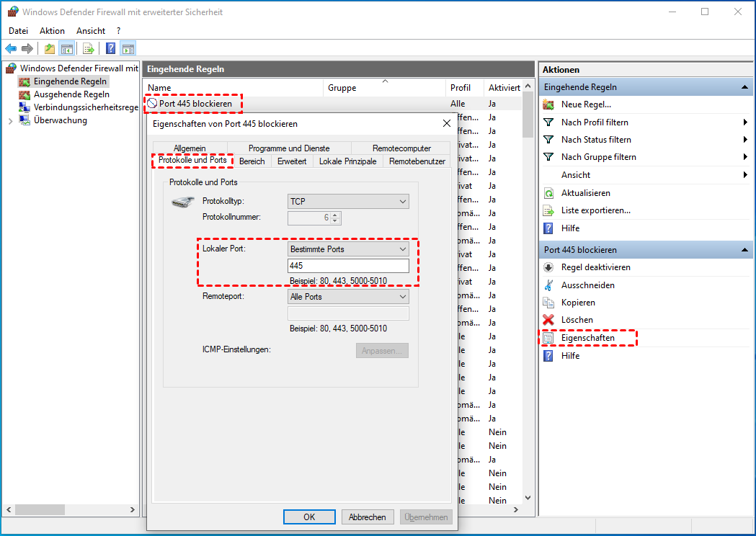The image size is (756, 536).
Task: Click the Nach Gruppe filtern funnel icon
Action: 548,157
